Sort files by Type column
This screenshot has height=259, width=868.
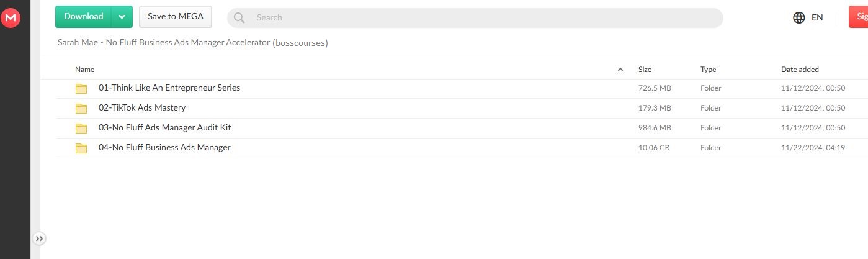tap(708, 70)
